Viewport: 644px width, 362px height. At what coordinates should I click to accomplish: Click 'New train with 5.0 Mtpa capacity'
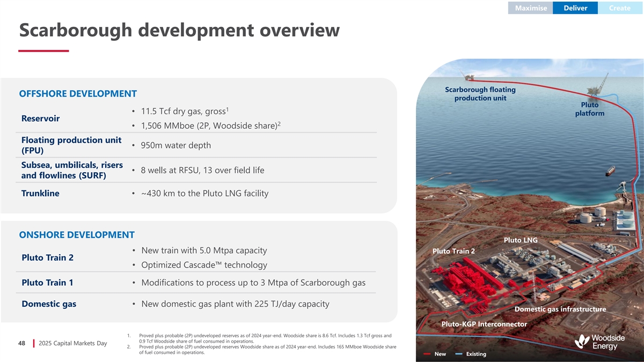(204, 250)
